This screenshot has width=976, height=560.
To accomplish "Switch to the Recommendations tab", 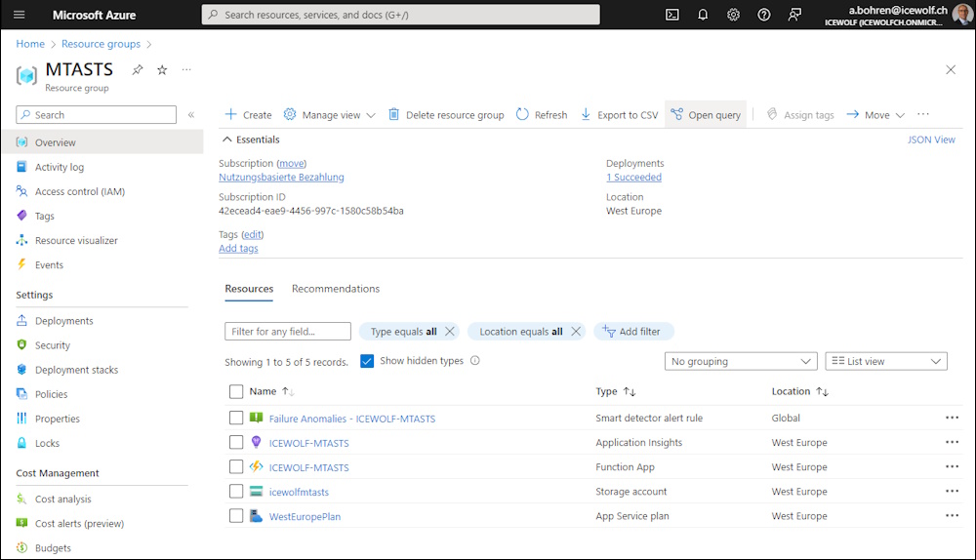I will click(x=336, y=289).
